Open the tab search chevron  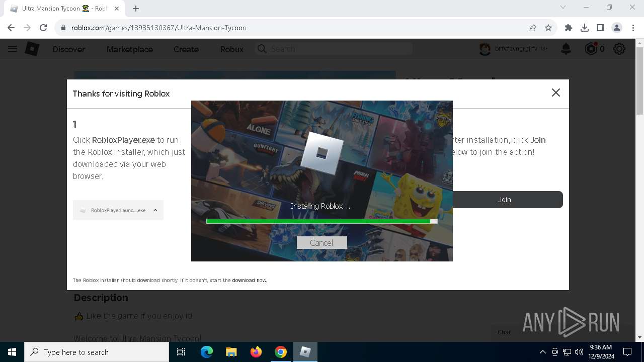(x=563, y=7)
